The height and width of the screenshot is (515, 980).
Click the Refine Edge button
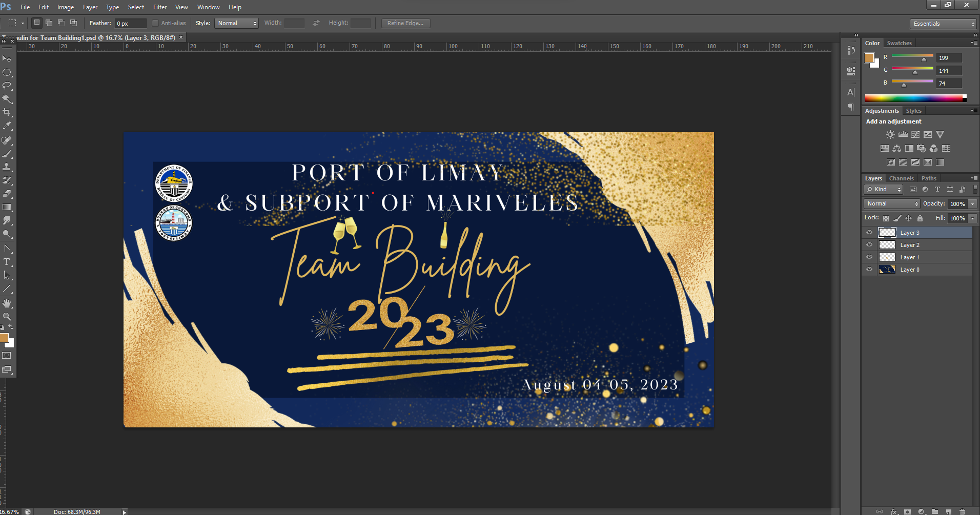coord(405,23)
